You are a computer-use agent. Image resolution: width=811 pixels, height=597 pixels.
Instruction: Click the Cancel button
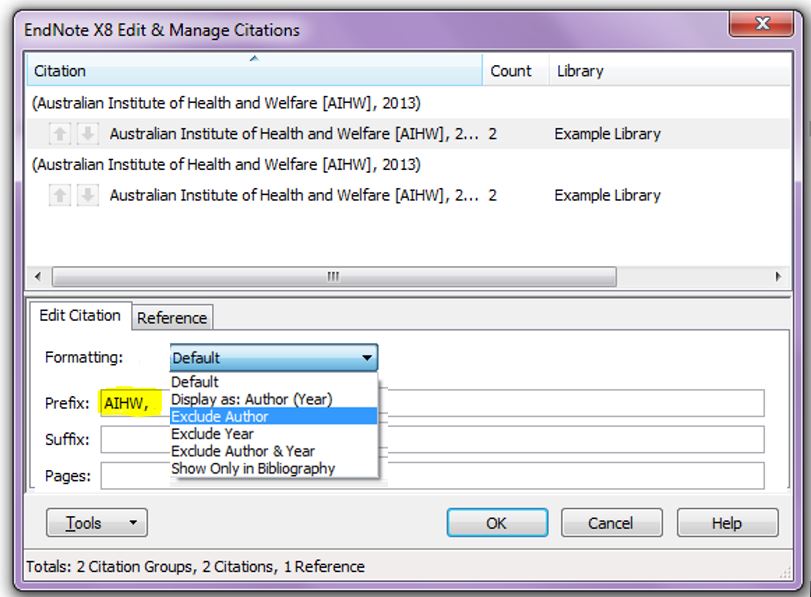pyautogui.click(x=611, y=523)
